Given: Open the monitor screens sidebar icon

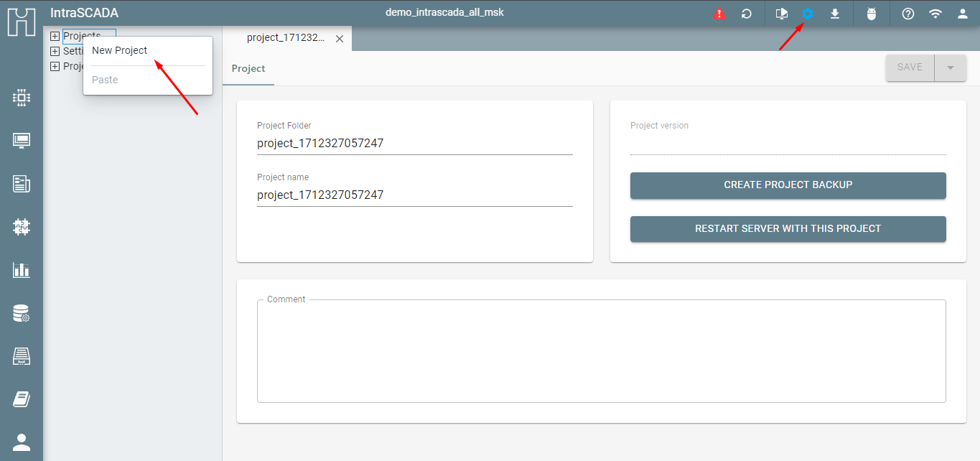Looking at the screenshot, I should pos(22,141).
